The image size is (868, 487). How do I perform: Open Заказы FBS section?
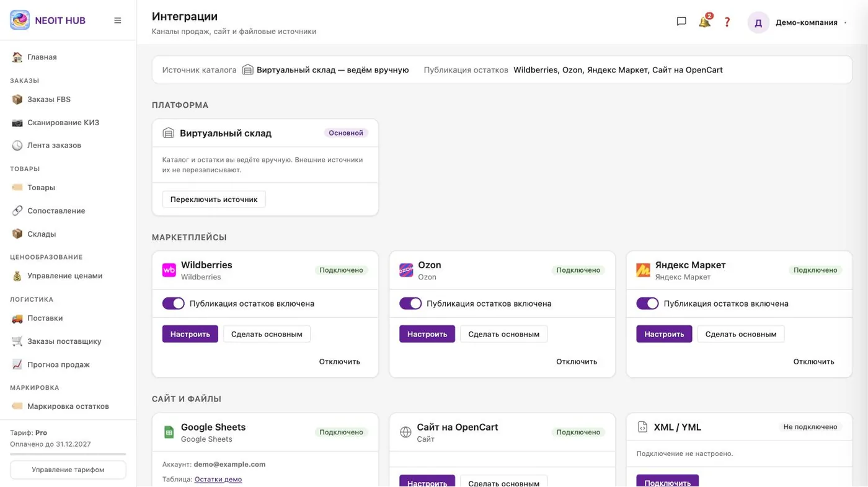pos(68,99)
